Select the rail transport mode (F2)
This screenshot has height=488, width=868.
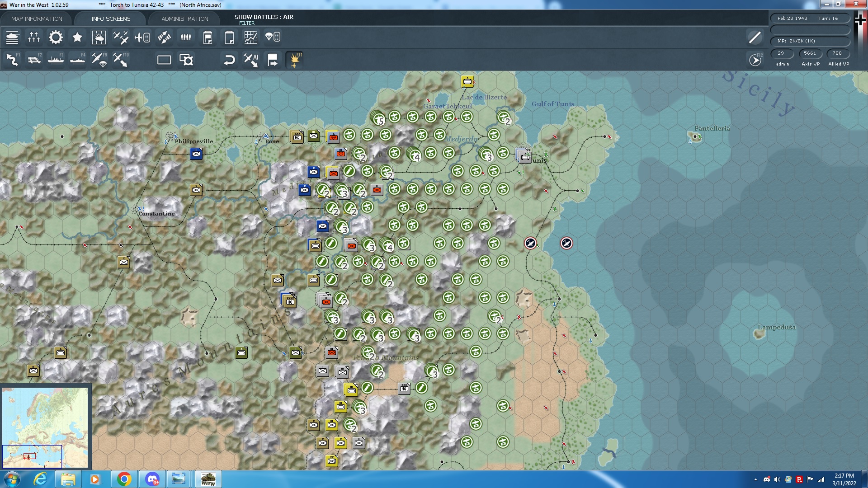coord(33,59)
